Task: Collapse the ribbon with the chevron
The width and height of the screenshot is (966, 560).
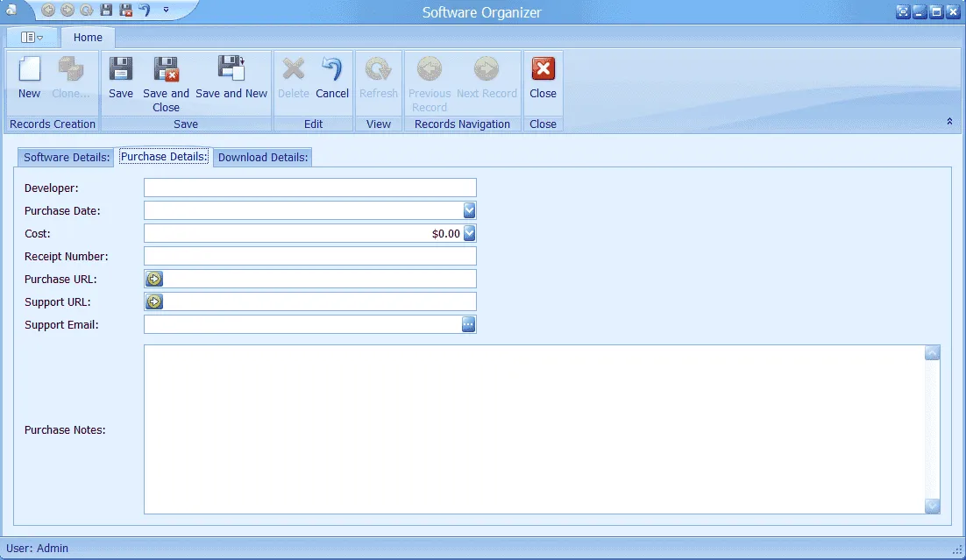Action: pyautogui.click(x=949, y=122)
